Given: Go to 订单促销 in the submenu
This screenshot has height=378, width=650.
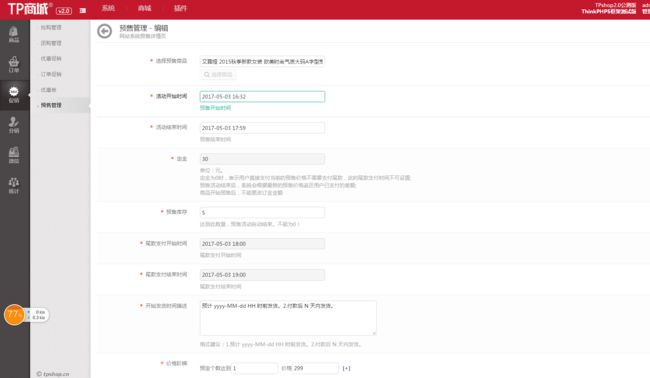Looking at the screenshot, I should (51, 74).
